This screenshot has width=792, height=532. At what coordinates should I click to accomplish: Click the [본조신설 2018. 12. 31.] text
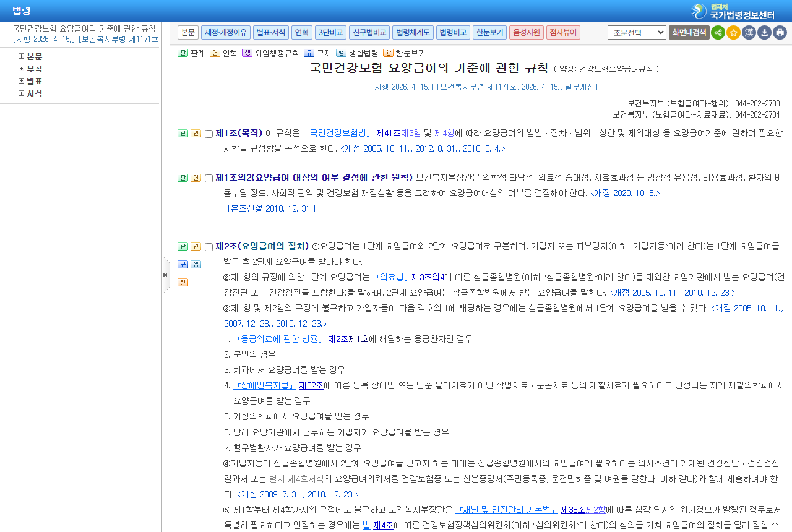click(x=272, y=208)
